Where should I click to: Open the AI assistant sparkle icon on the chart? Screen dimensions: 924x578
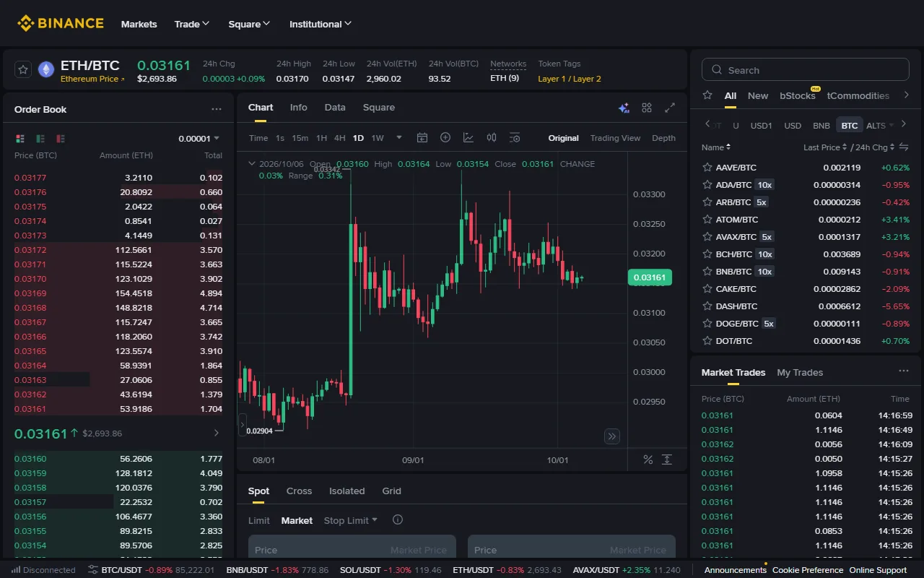(624, 108)
